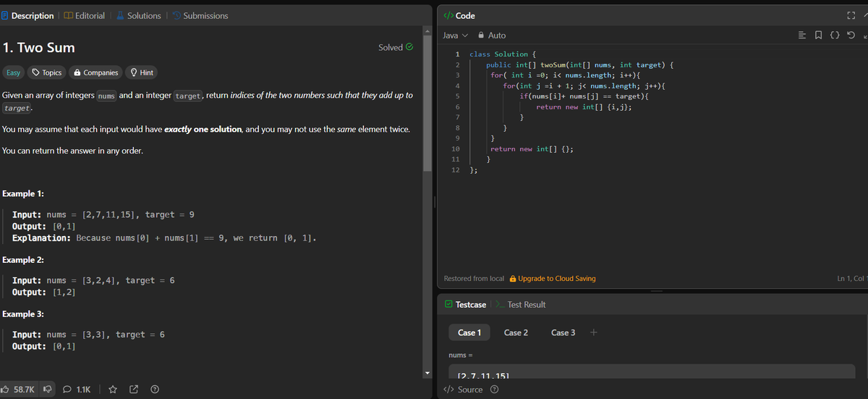
Task: Click the feedback question-mark icon near the star
Action: tap(154, 390)
